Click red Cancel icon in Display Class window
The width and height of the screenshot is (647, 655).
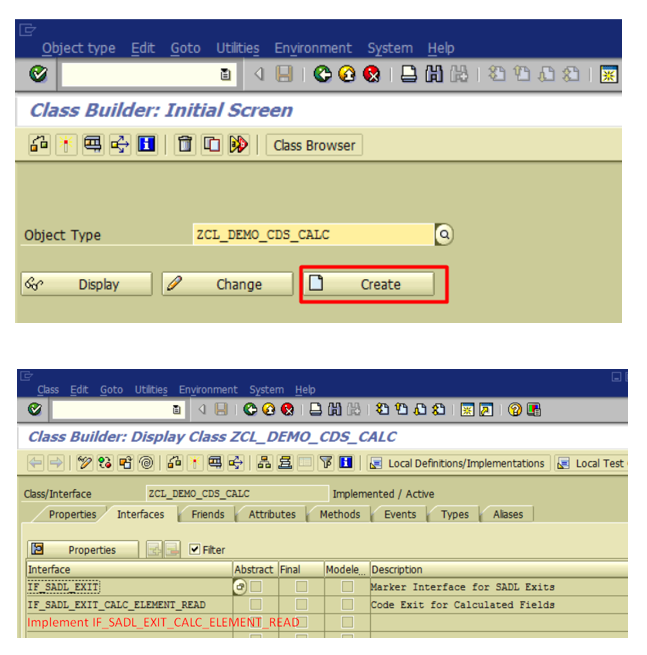(287, 409)
